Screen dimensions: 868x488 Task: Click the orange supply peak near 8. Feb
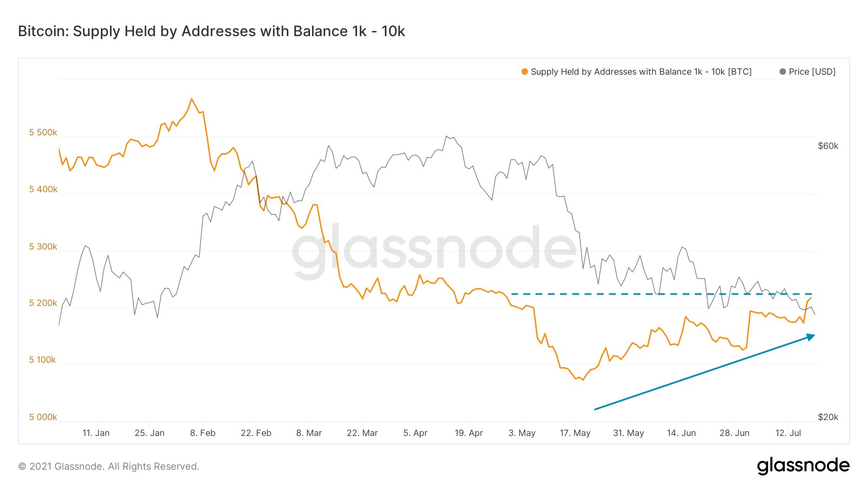pyautogui.click(x=192, y=99)
